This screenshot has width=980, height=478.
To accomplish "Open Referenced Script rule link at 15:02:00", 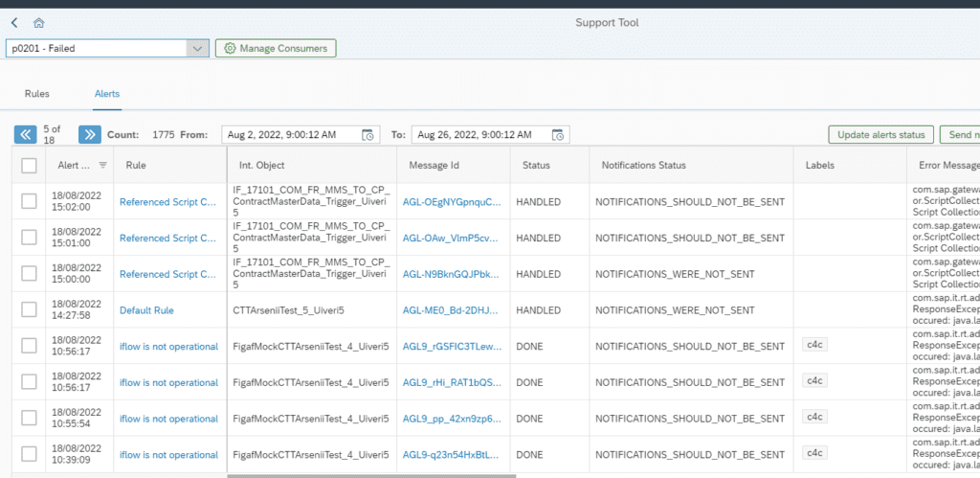I will coord(168,202).
